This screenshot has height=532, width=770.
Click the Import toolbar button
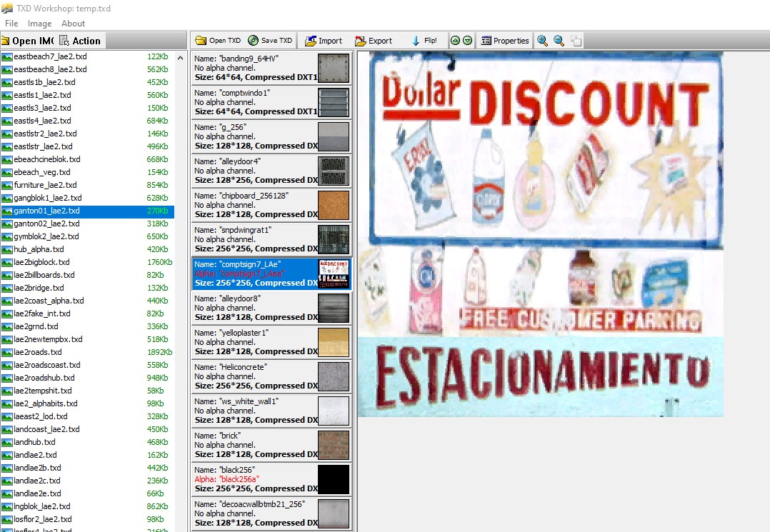tap(324, 41)
